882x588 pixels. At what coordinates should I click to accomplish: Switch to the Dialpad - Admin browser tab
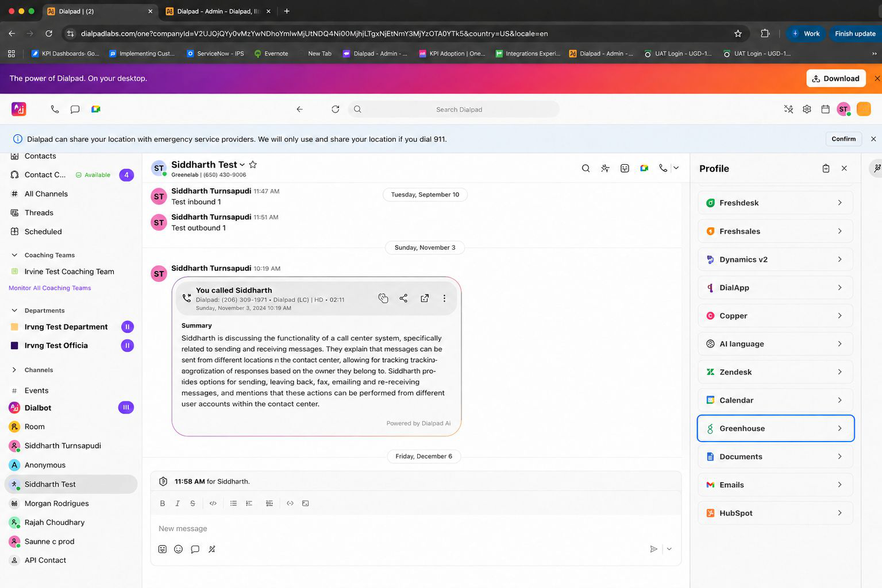pyautogui.click(x=217, y=11)
